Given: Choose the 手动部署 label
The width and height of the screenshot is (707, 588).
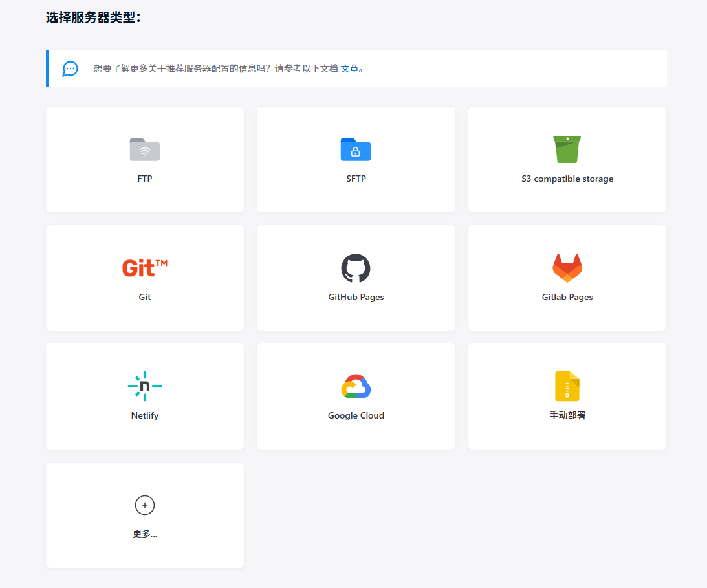Looking at the screenshot, I should click(x=567, y=416).
